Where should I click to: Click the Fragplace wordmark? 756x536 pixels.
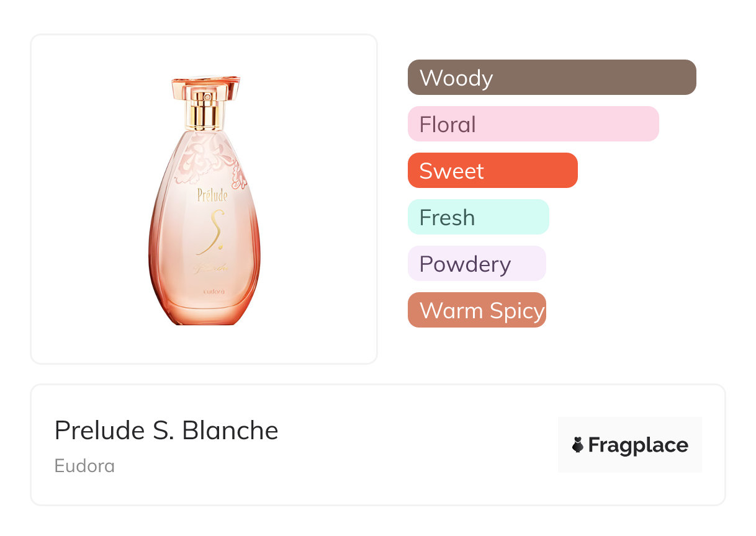point(638,445)
